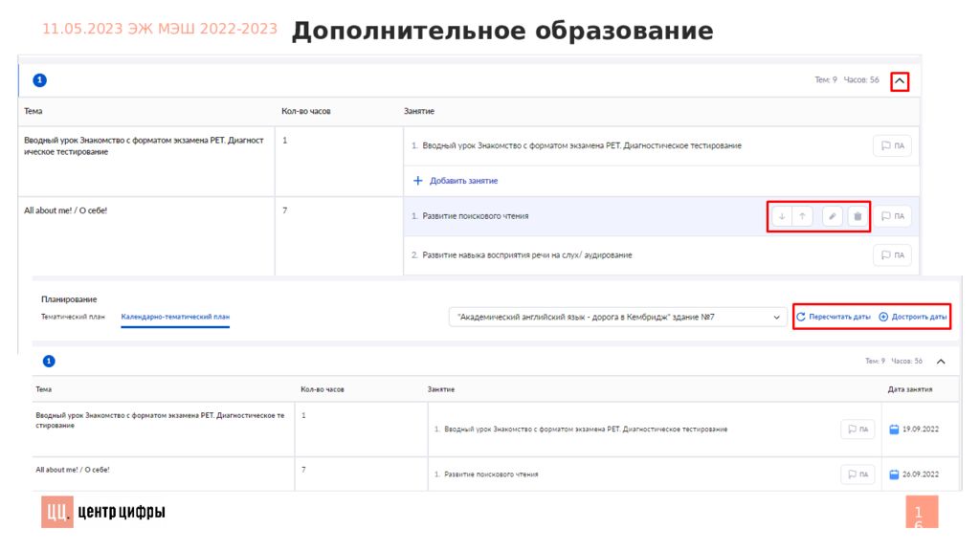Click the ПА flag button for the audition lesson
Image resolution: width=980 pixels, height=551 pixels.
pos(892,255)
